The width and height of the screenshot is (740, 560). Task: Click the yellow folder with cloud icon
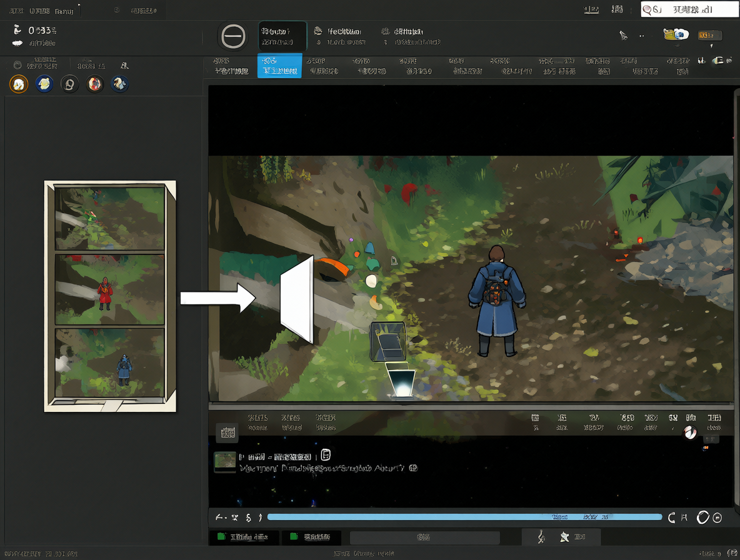pyautogui.click(x=676, y=34)
